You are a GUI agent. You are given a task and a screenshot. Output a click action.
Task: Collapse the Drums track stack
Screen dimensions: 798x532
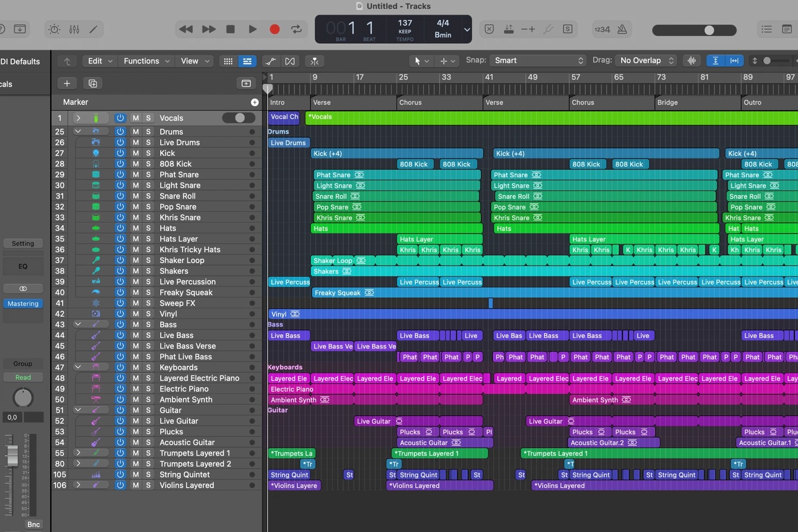tap(77, 131)
